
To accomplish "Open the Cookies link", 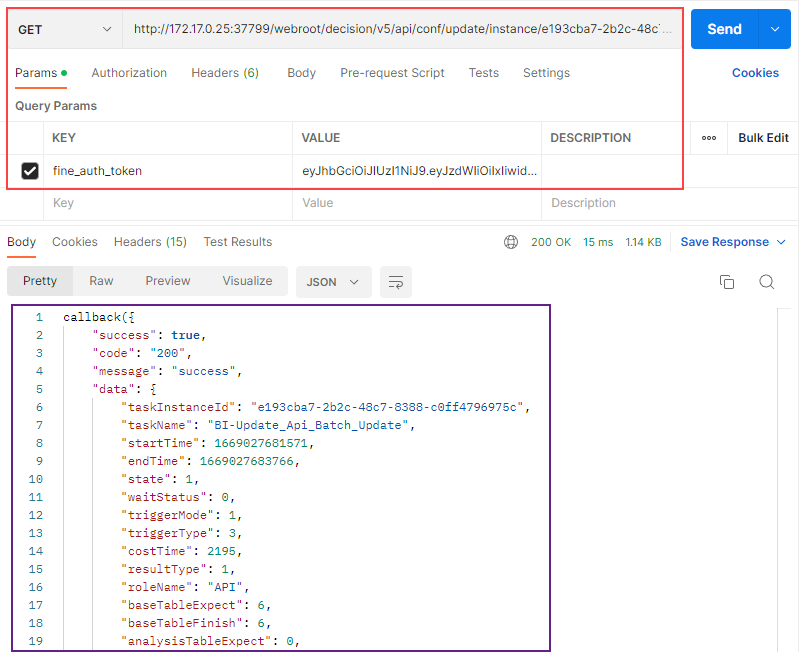I will click(x=755, y=73).
